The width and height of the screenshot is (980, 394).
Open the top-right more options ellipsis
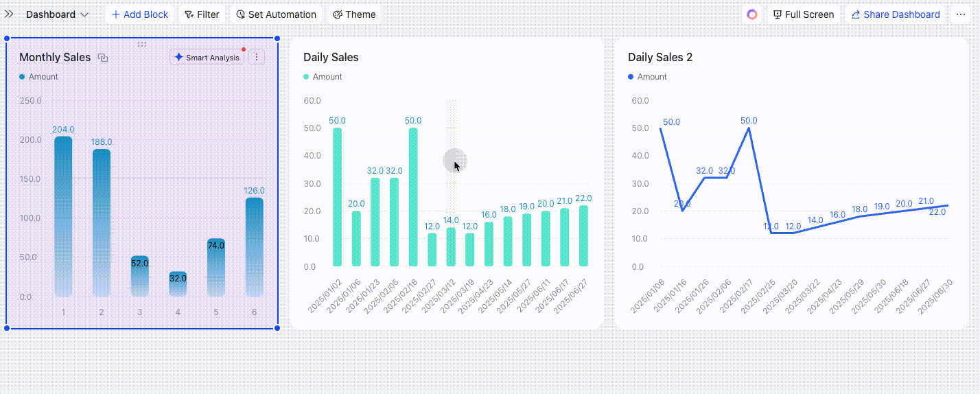pyautogui.click(x=961, y=14)
